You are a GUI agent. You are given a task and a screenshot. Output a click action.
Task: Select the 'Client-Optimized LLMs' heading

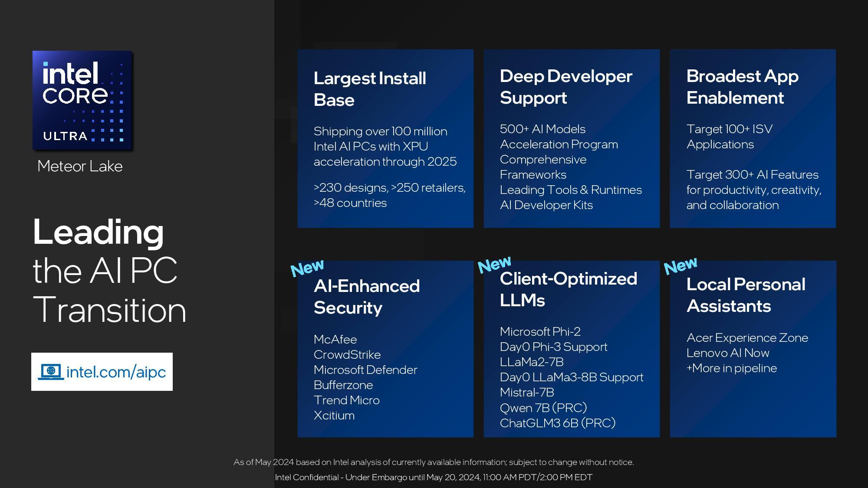[569, 289]
